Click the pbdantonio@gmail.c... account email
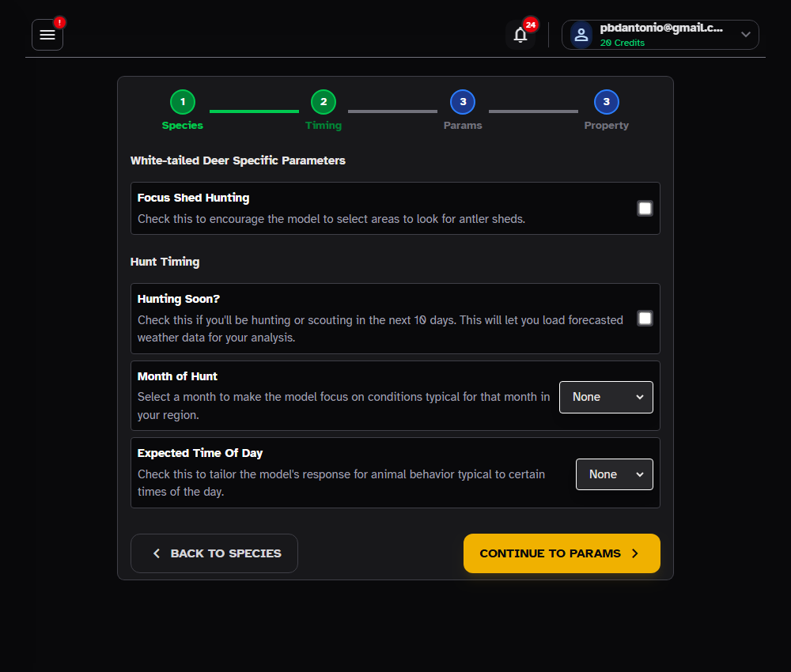This screenshot has width=791, height=672. click(x=660, y=28)
